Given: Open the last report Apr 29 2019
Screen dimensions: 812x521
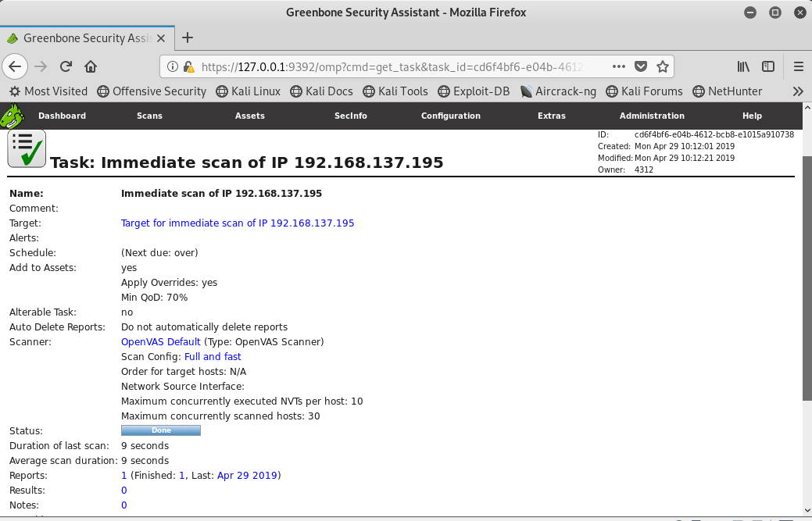Looking at the screenshot, I should [247, 476].
